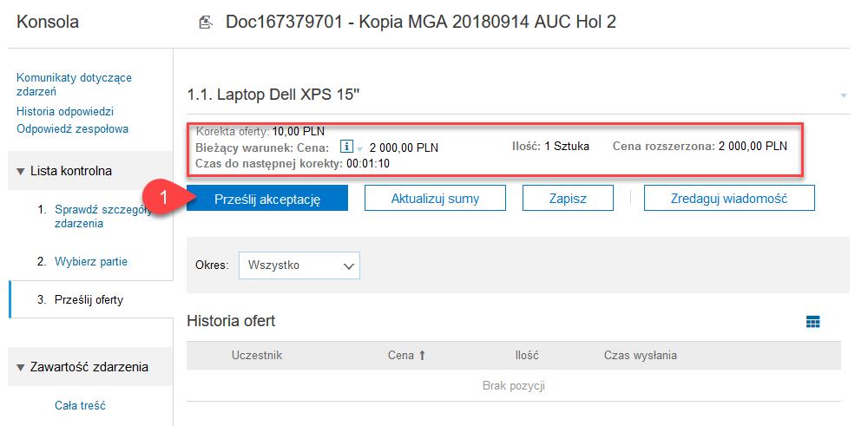Click the Ilość value 1 Sztuka

point(566,146)
